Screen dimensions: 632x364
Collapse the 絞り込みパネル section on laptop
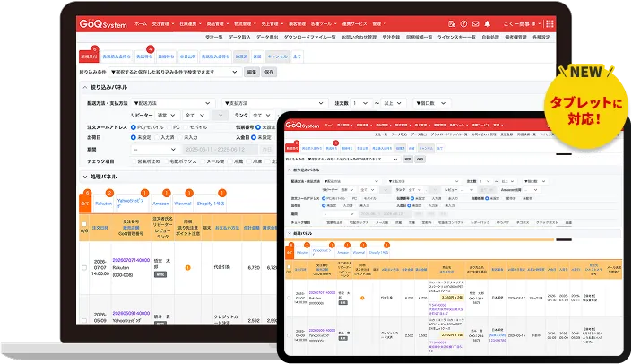coord(85,87)
